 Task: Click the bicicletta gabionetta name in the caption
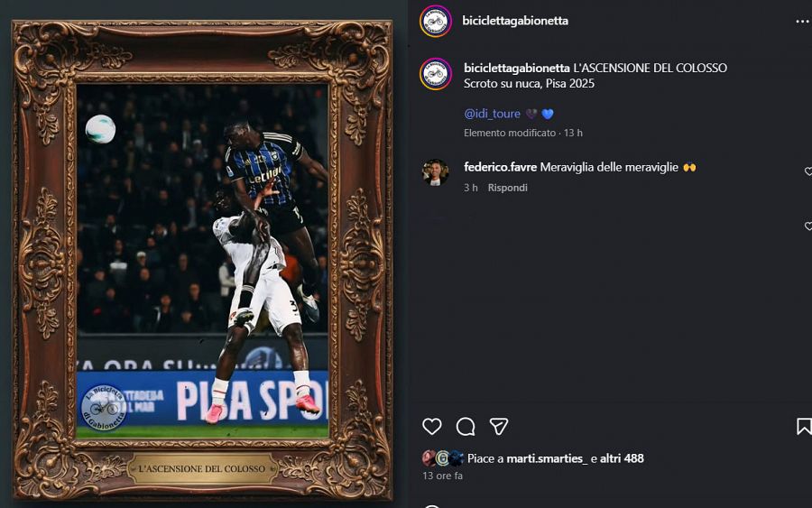517,68
